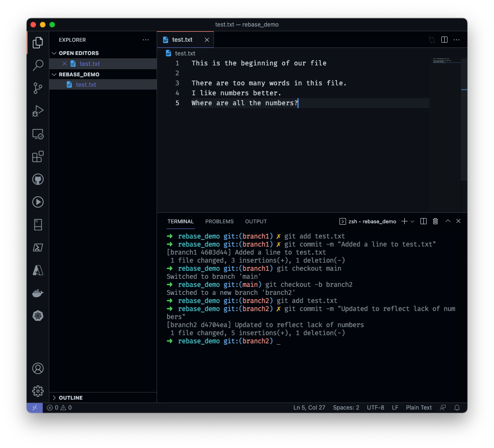Expand the Outline section
Viewport: 494px width, 448px height.
[103, 398]
